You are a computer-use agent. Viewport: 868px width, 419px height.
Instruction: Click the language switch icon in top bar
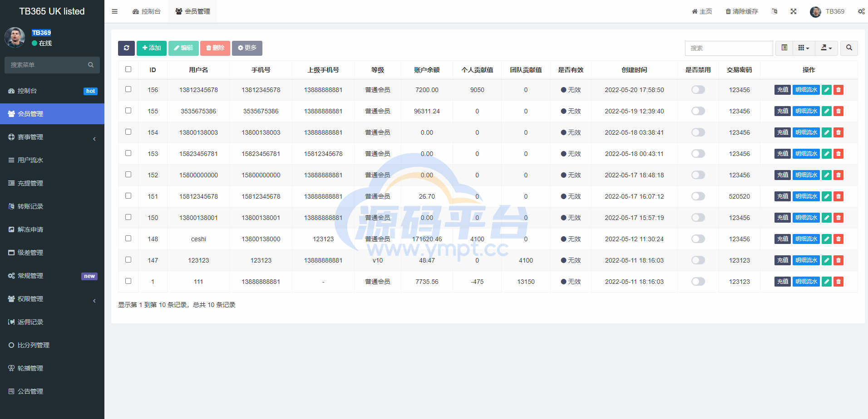tap(774, 11)
